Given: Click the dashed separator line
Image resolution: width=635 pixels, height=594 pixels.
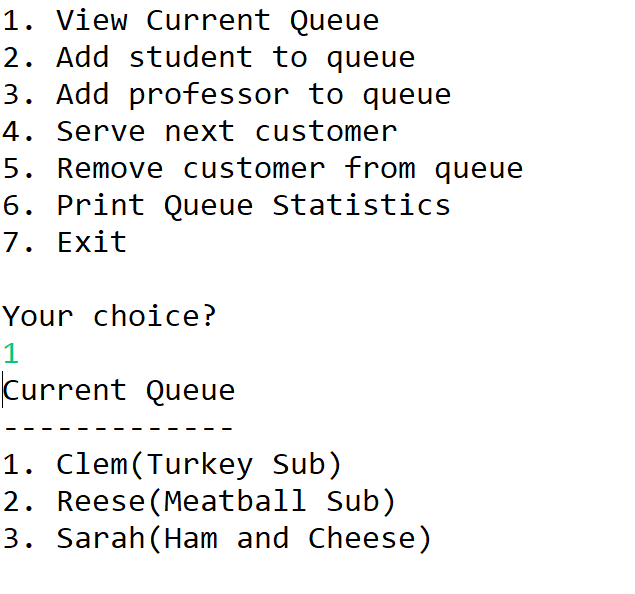Looking at the screenshot, I should tap(119, 428).
